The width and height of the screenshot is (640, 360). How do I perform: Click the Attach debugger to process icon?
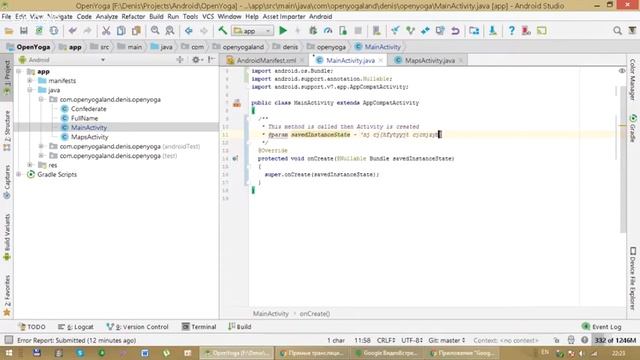343,31
